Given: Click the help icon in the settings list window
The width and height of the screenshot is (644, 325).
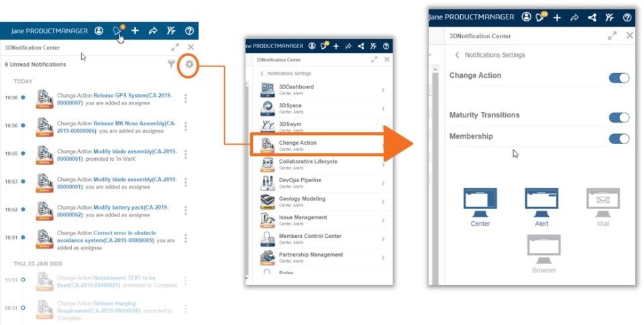Looking at the screenshot, I should (x=386, y=46).
